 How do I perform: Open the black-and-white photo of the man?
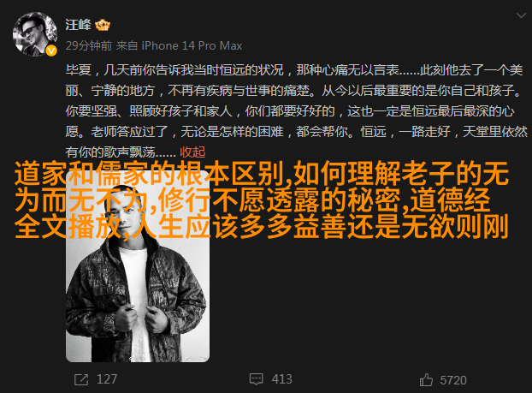(138, 266)
